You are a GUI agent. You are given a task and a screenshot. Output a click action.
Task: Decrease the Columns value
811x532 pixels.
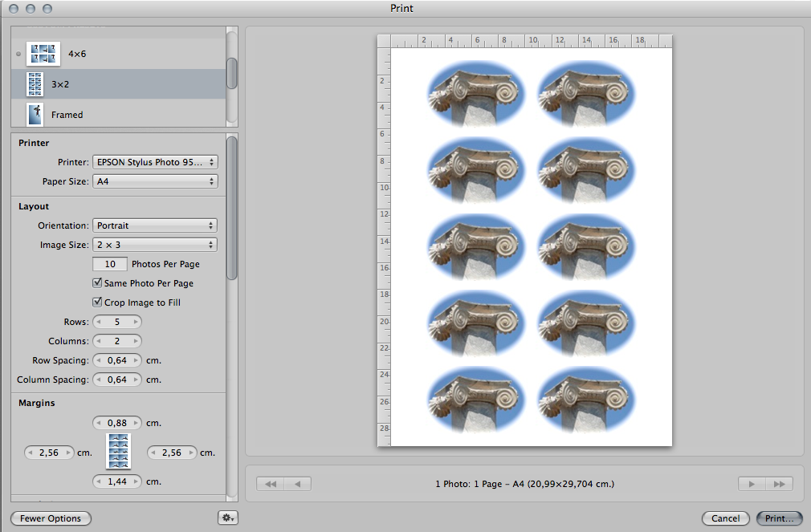pyautogui.click(x=99, y=341)
